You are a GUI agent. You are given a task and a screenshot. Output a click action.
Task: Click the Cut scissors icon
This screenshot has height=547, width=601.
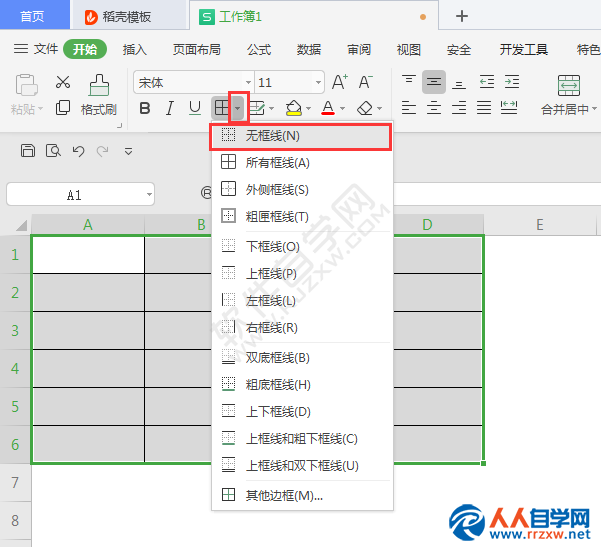point(63,82)
